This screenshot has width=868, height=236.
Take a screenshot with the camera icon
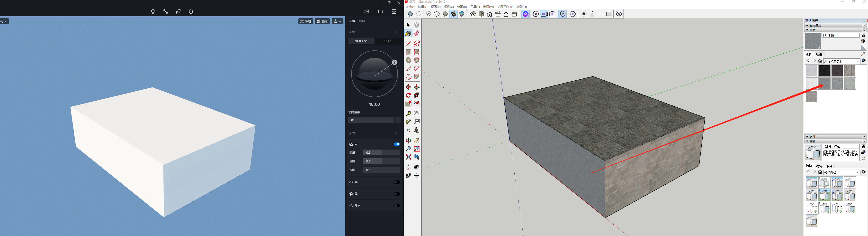tap(367, 12)
